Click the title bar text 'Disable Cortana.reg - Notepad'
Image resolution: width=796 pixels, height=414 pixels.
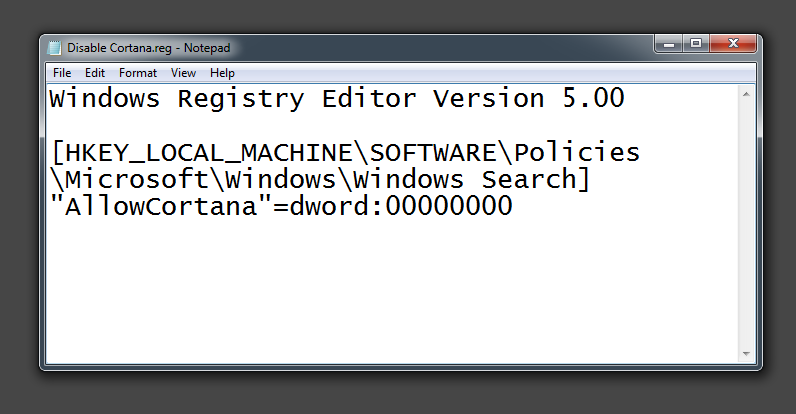(x=149, y=47)
